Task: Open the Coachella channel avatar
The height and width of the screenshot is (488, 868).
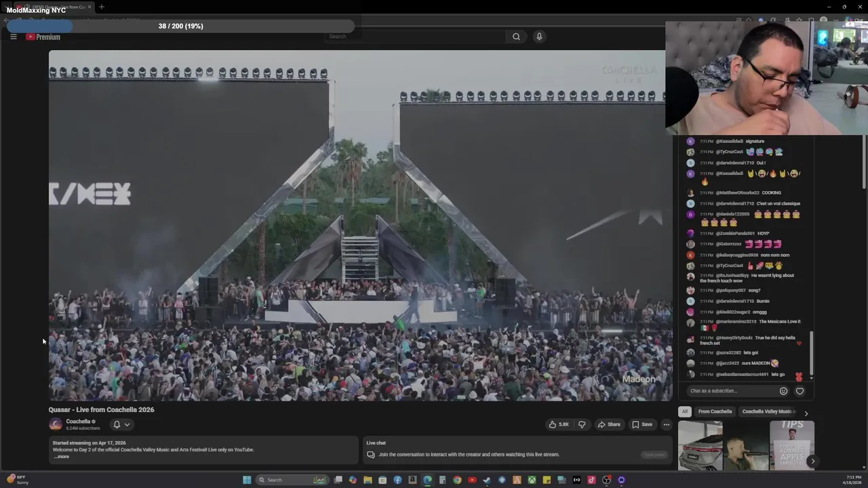Action: 56,424
